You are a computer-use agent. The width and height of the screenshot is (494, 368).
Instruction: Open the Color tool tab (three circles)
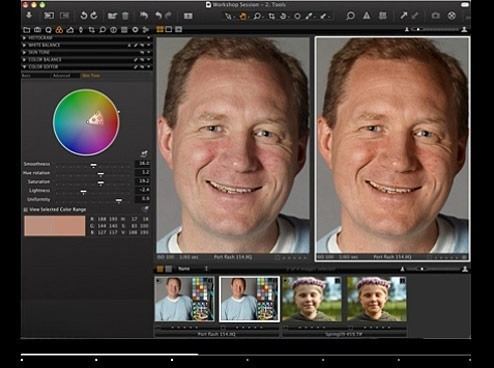point(59,30)
